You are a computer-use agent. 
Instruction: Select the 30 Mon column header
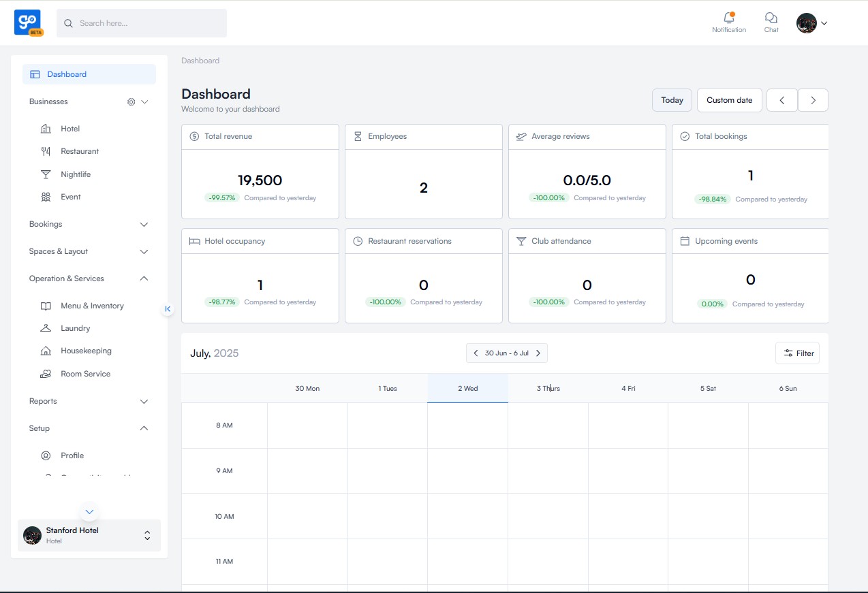click(x=307, y=388)
